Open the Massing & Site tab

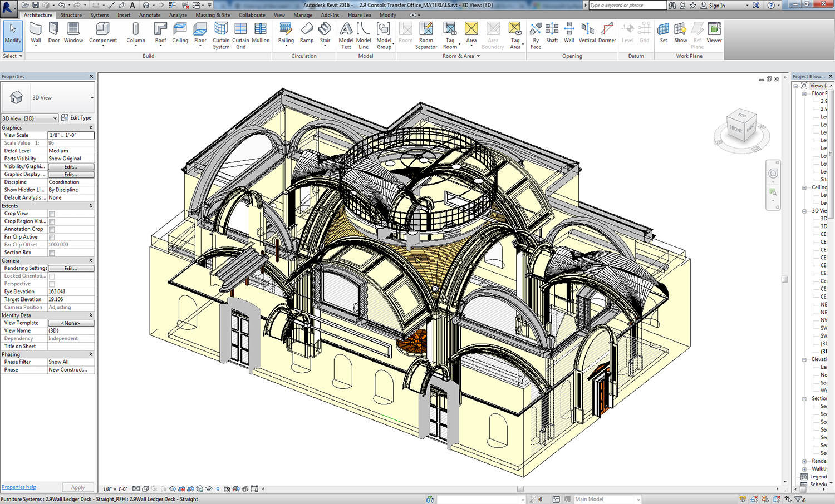point(212,15)
